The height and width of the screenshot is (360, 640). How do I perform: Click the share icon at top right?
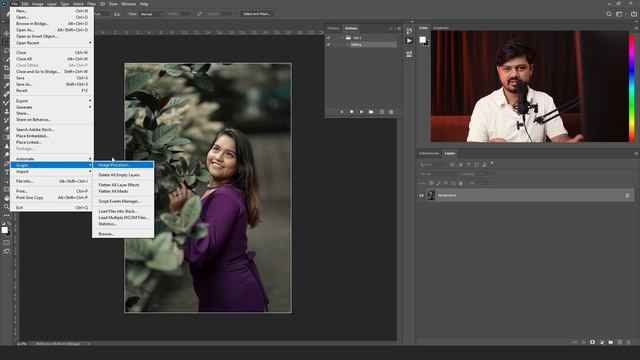click(x=634, y=14)
